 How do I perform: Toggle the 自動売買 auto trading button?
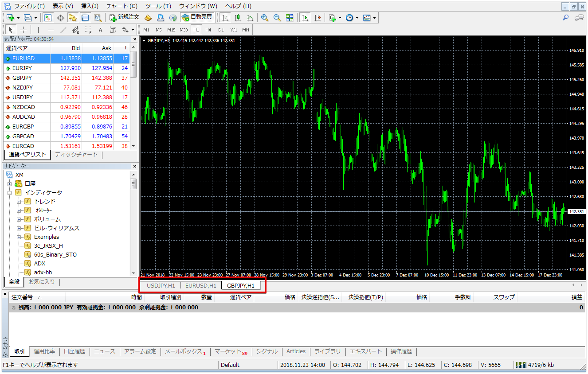click(x=197, y=18)
